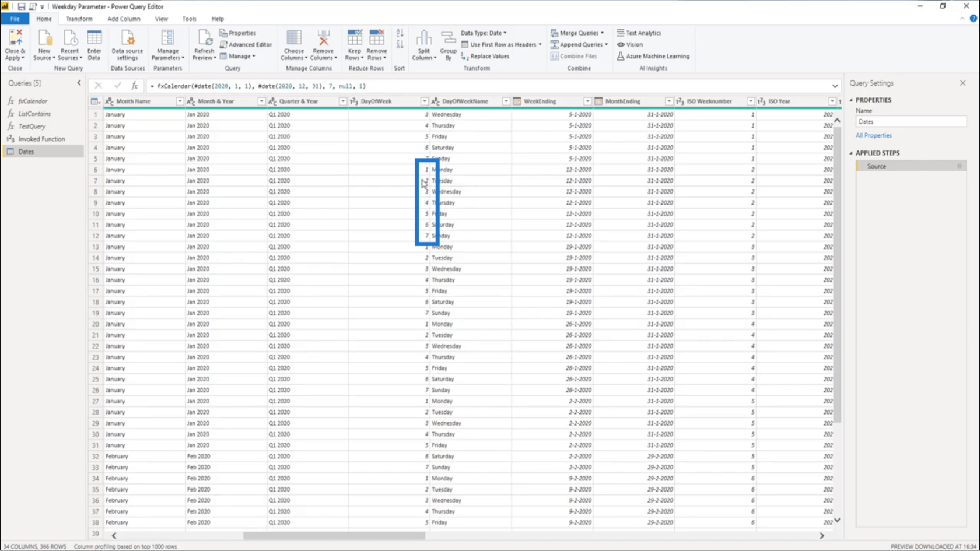Confirm formula with the checkmark icon
Viewport: 980px width, 551px height.
coord(117,86)
